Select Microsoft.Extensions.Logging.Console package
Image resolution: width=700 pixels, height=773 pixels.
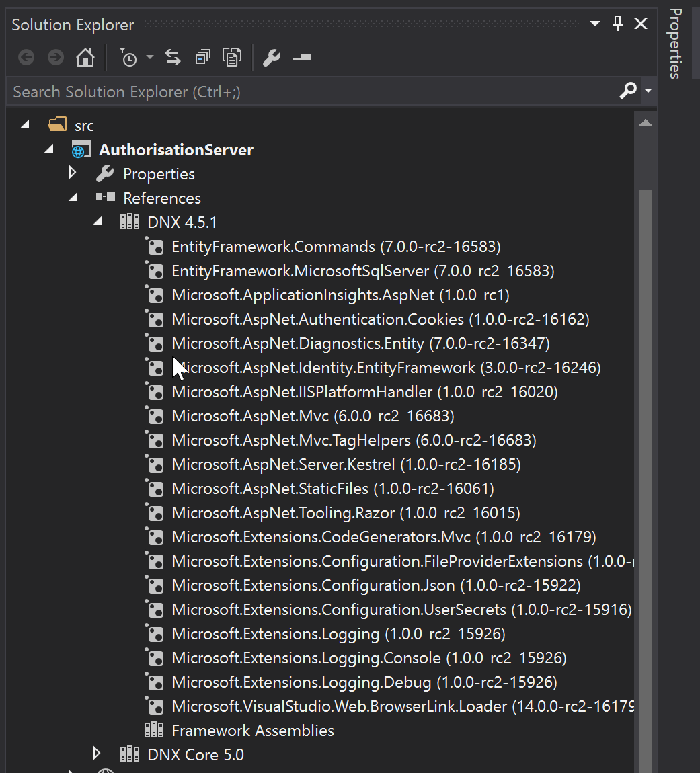pyautogui.click(x=369, y=657)
